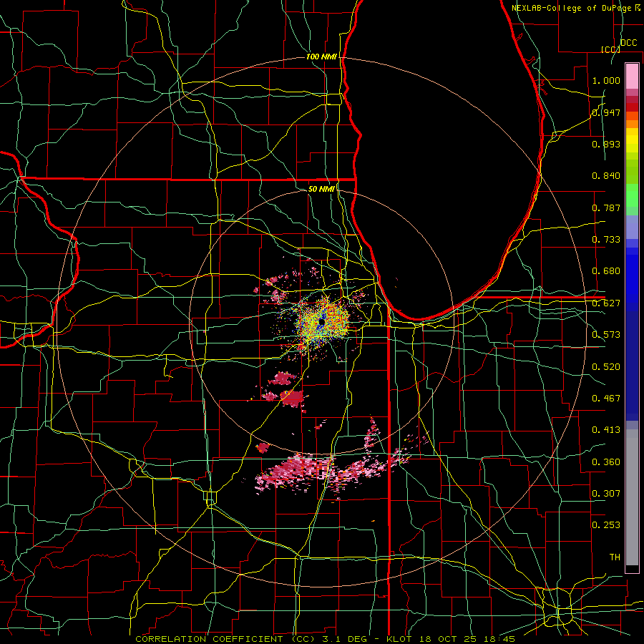Screen dimensions: 644x644
Task: Select the 0.573 scale value
Action: click(x=606, y=335)
